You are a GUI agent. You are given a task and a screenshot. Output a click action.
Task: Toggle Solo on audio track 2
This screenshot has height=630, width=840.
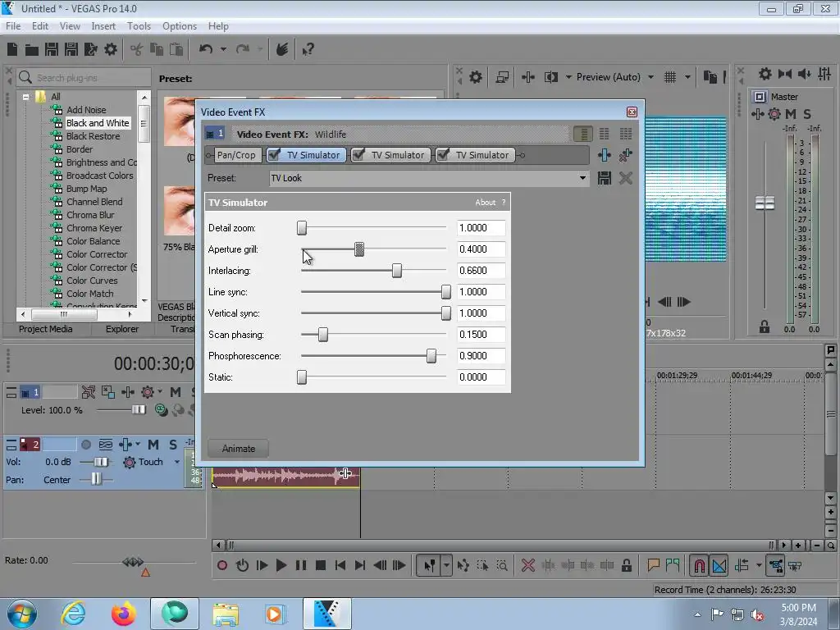pos(172,445)
